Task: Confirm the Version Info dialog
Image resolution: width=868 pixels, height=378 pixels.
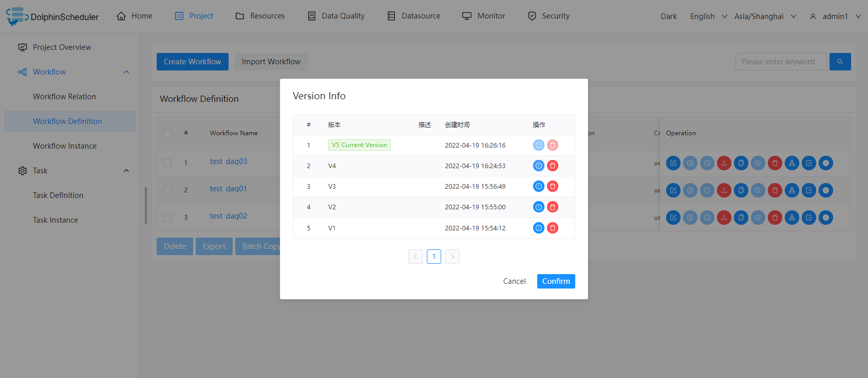Action: (556, 281)
